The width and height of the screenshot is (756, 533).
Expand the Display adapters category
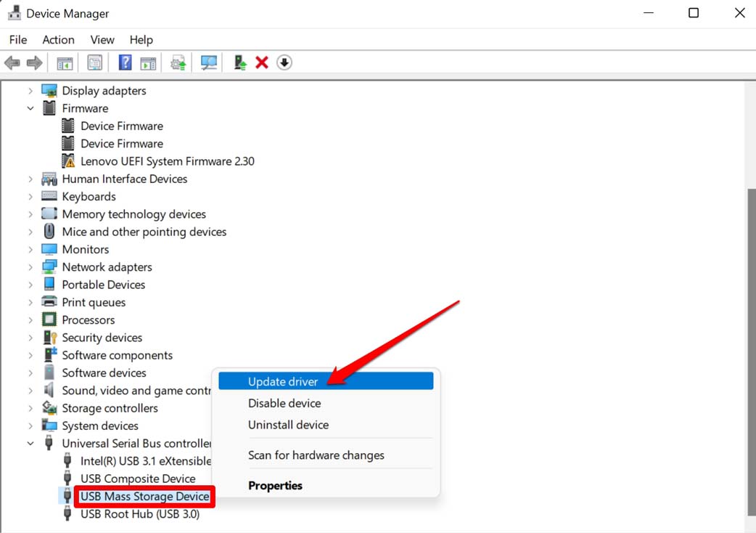pos(30,91)
